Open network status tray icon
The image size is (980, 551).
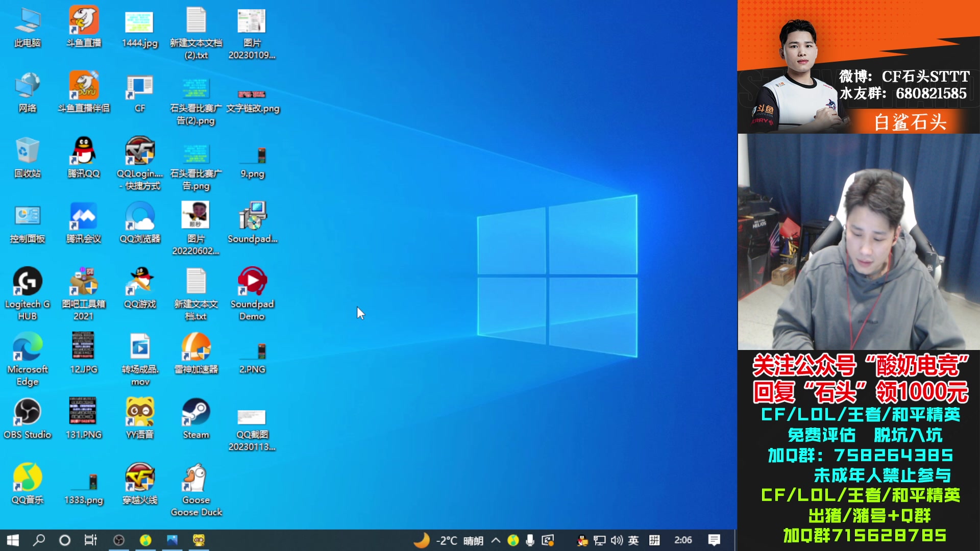600,540
